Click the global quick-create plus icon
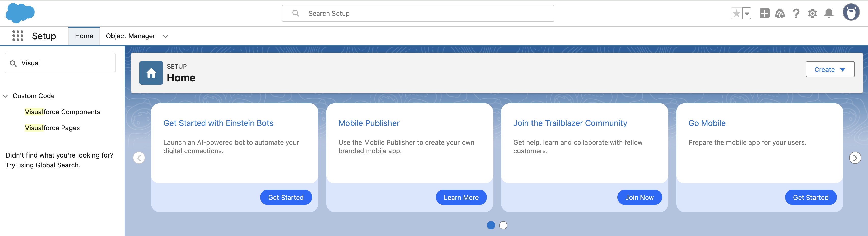 tap(764, 13)
